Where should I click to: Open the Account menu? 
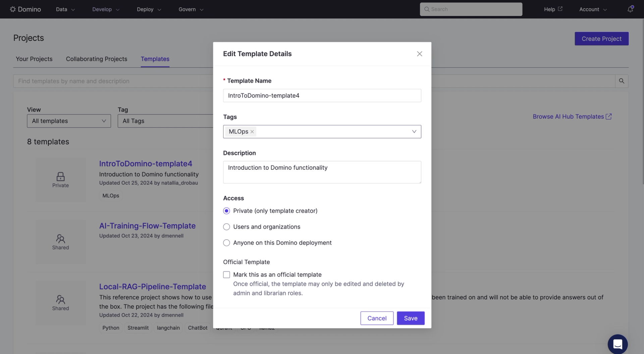click(x=593, y=9)
